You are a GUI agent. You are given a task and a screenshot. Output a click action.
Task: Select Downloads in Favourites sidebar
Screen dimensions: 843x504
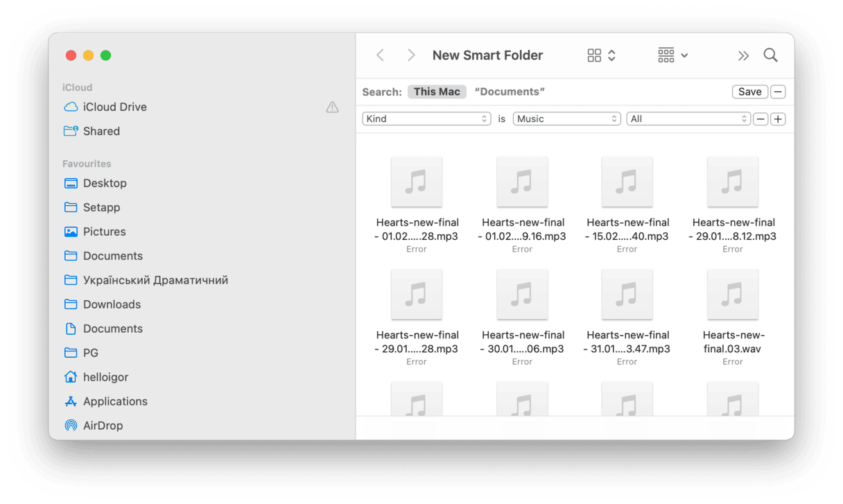tap(112, 304)
